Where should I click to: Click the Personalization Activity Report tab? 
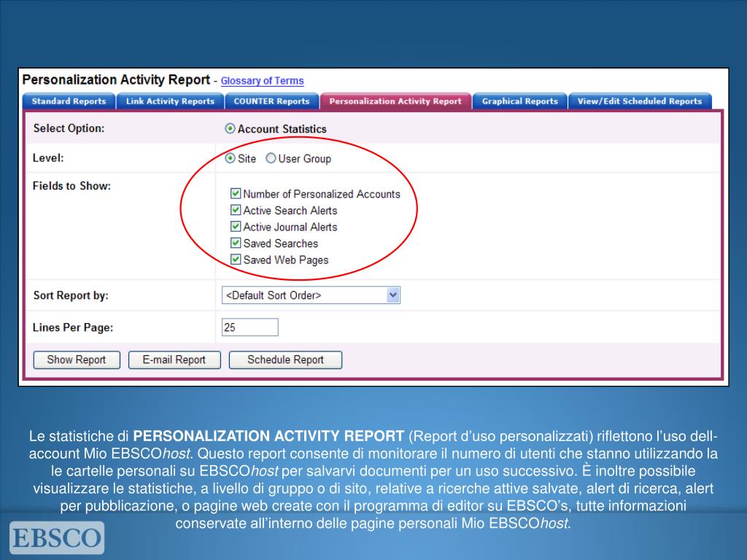(x=395, y=101)
